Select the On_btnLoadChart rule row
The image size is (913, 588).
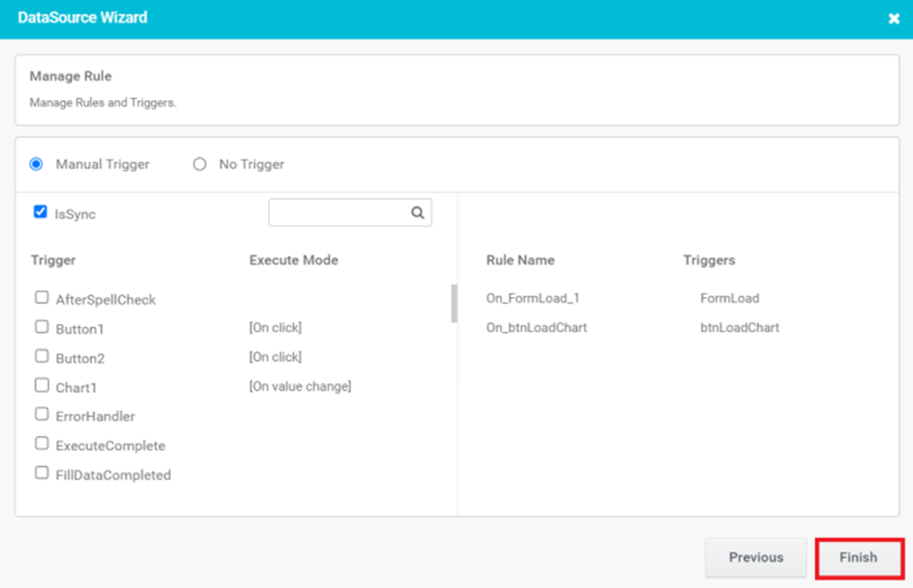(x=633, y=327)
